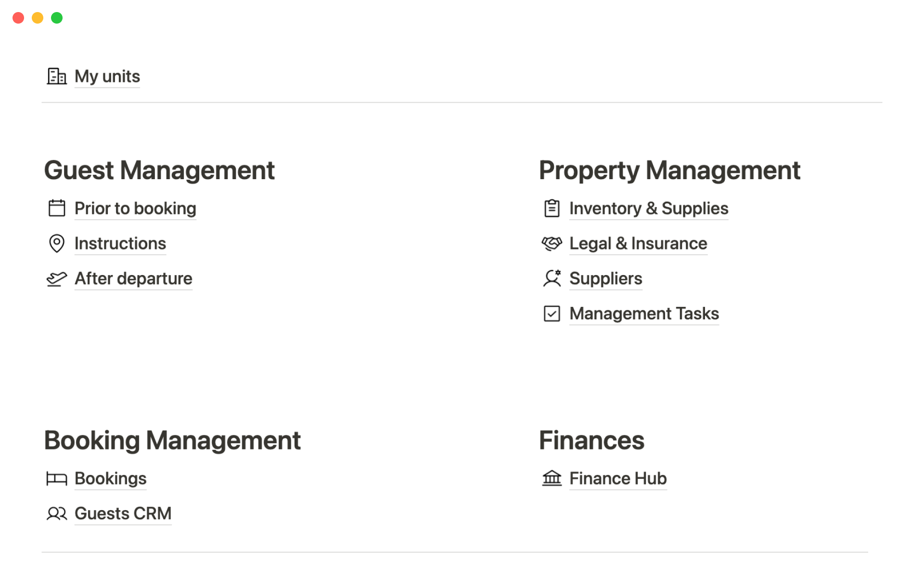This screenshot has height=578, width=924.
Task: Click the bank icon beside Finance Hub
Action: pos(552,478)
